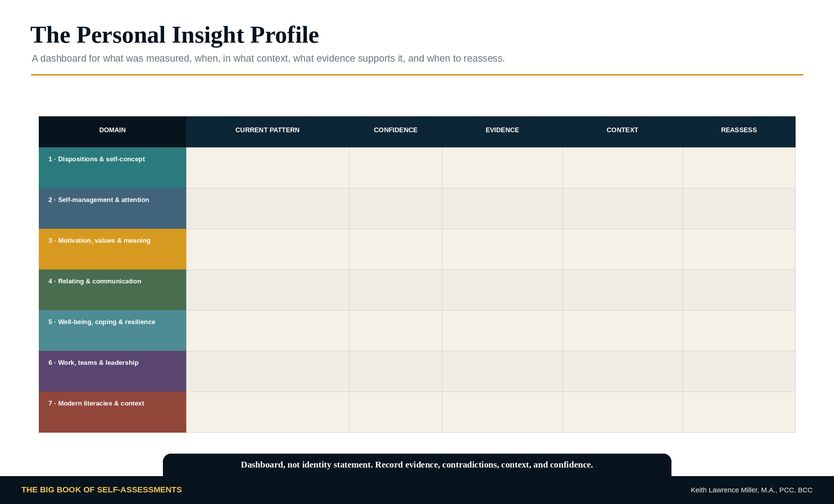Click Reassess cell for Modern literacies & context
This screenshot has width=834, height=504.
[739, 412]
